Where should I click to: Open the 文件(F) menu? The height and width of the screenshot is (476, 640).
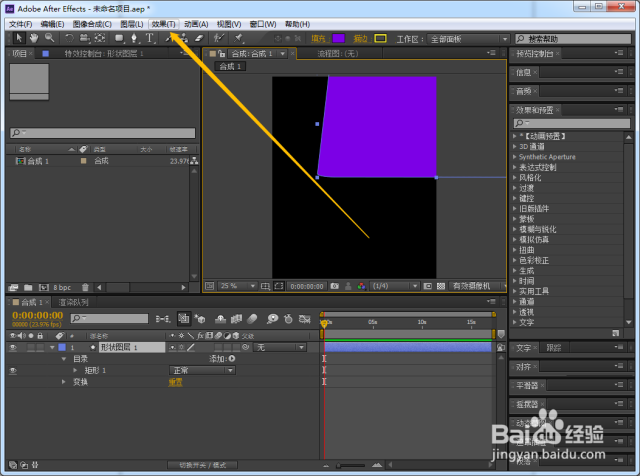pos(20,24)
